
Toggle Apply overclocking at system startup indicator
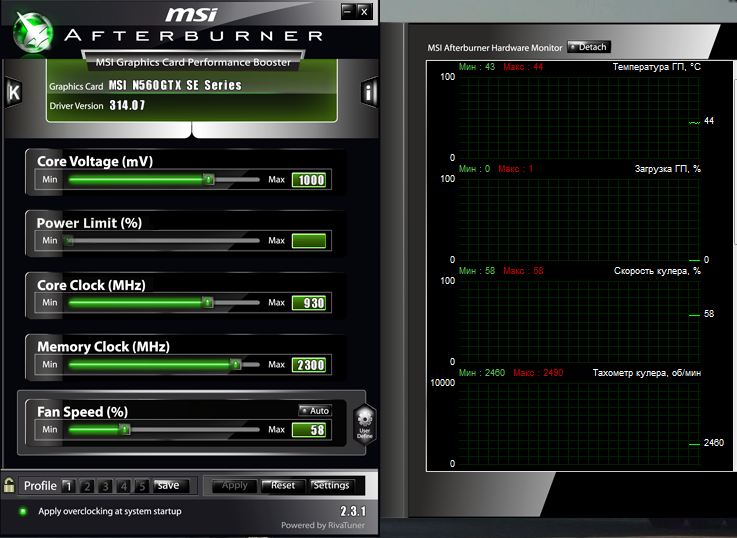[22, 511]
